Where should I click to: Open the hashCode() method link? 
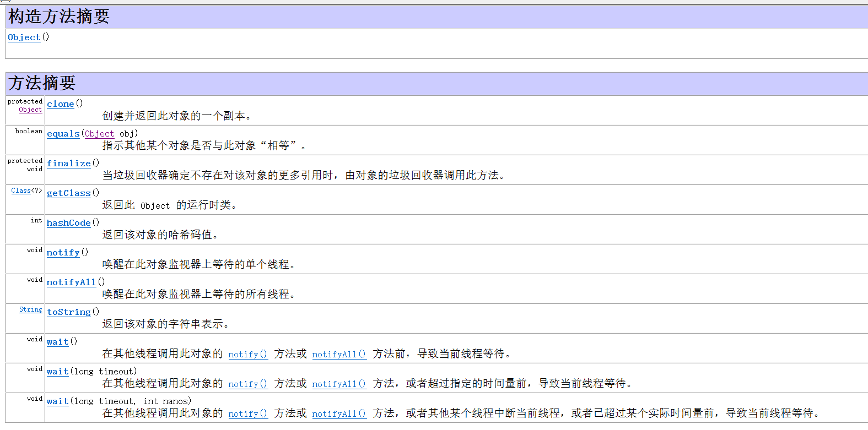pos(68,223)
